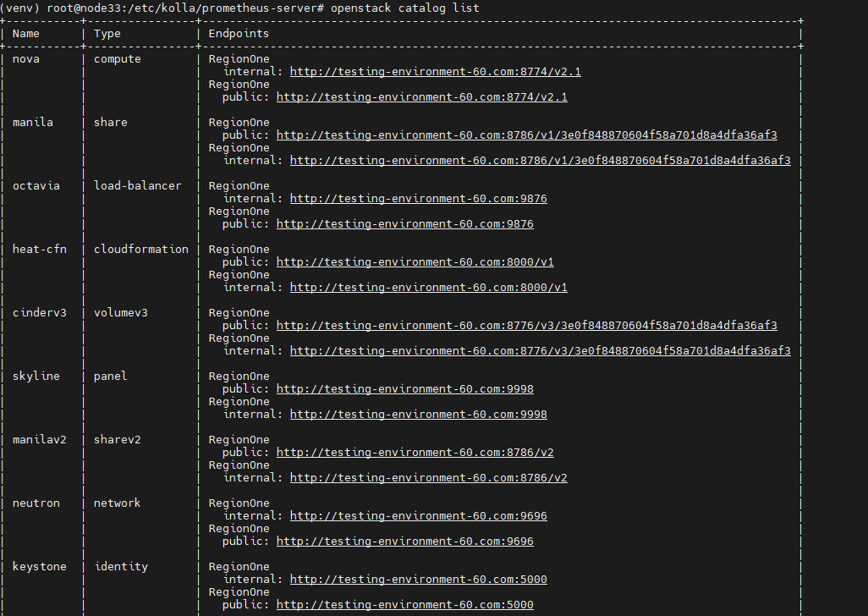Open octavia internal URL on port 9876
Viewport: 868px width, 616px height.
[418, 199]
